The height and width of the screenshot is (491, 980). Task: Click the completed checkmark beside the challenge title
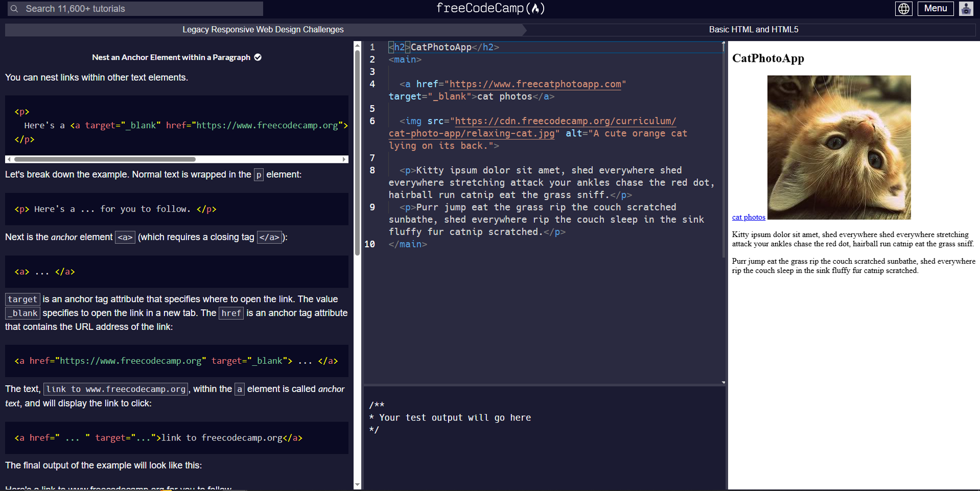click(257, 57)
